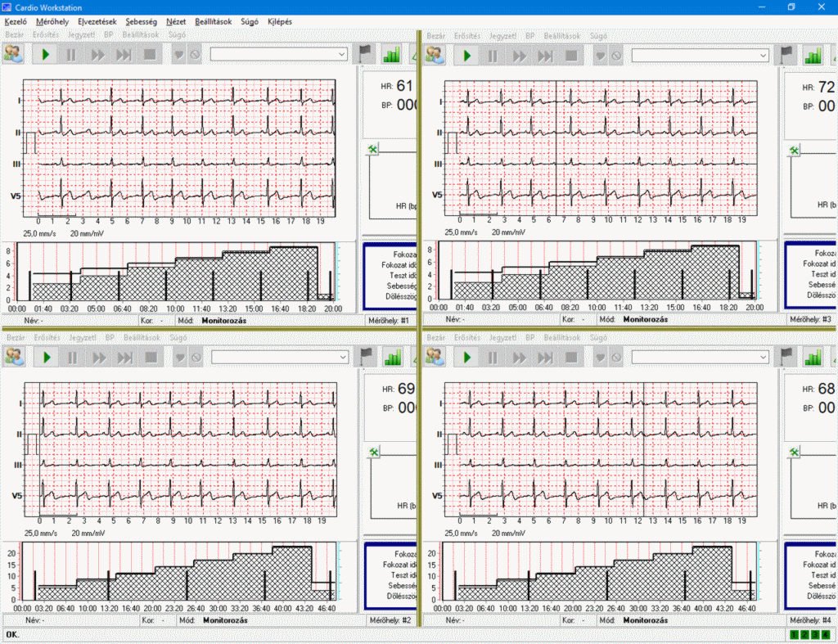838x644 pixels.
Task: Open patient icon in station #1 toolbar
Action: pos(13,54)
